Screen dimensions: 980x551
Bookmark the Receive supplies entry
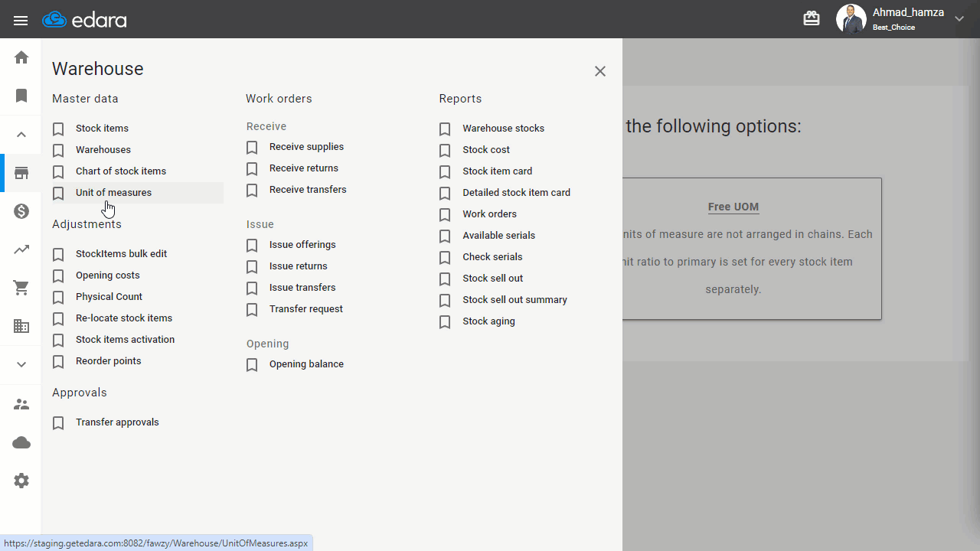pos(252,148)
